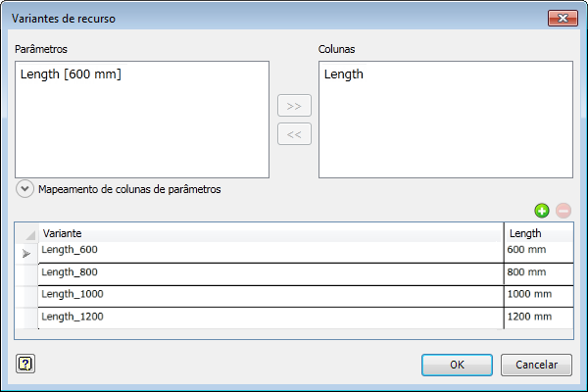
Task: Click the green add variant icon
Action: [541, 211]
